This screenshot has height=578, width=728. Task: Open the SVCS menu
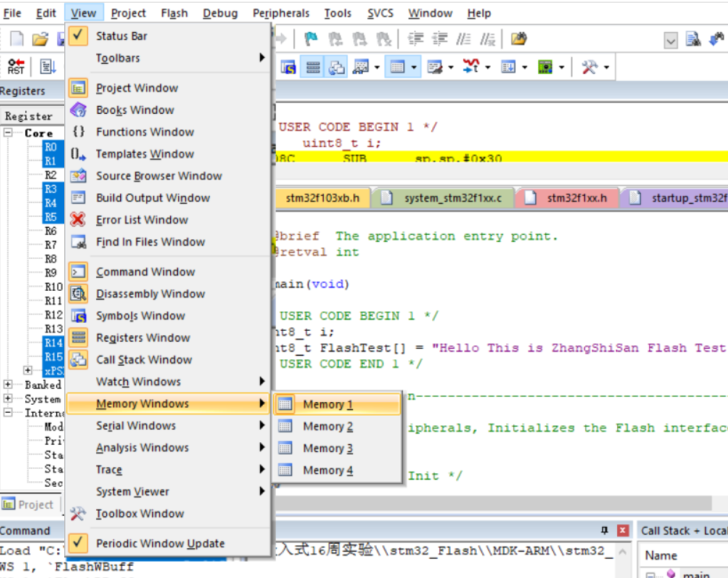click(380, 14)
